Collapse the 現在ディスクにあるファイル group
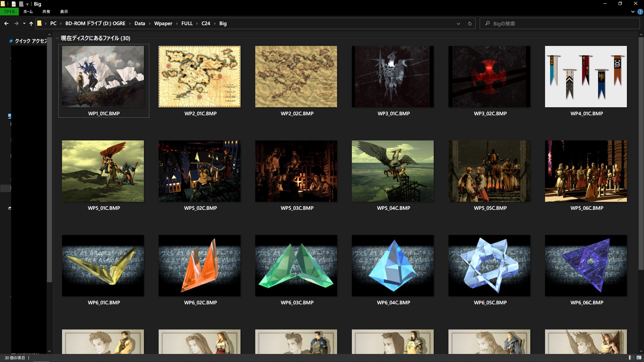 [x=57, y=38]
